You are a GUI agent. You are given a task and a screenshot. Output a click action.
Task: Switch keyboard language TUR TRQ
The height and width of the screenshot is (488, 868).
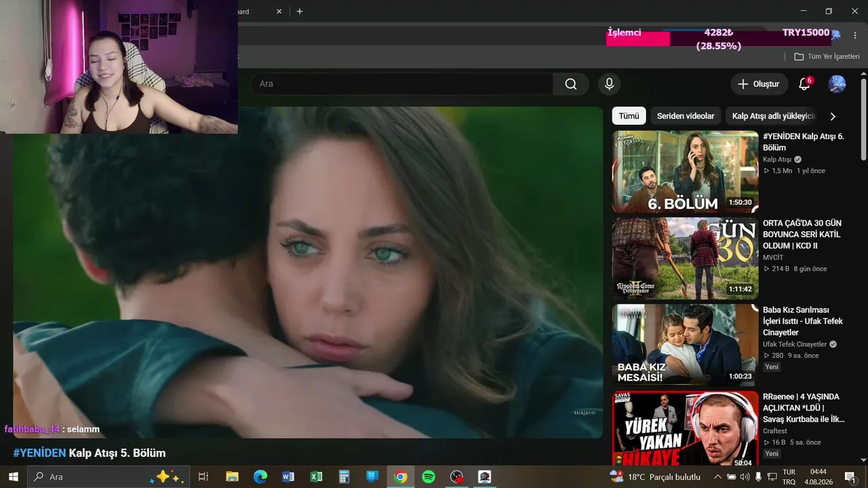point(789,476)
